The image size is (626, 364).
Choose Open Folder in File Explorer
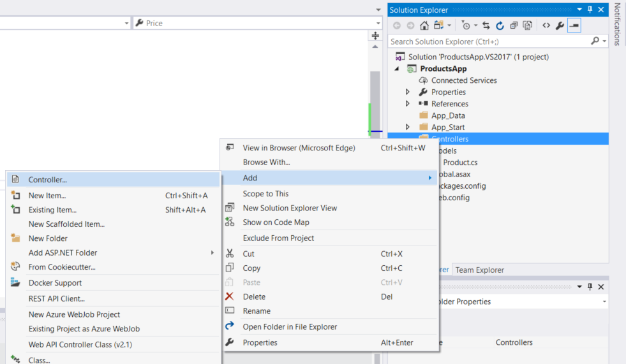click(290, 327)
